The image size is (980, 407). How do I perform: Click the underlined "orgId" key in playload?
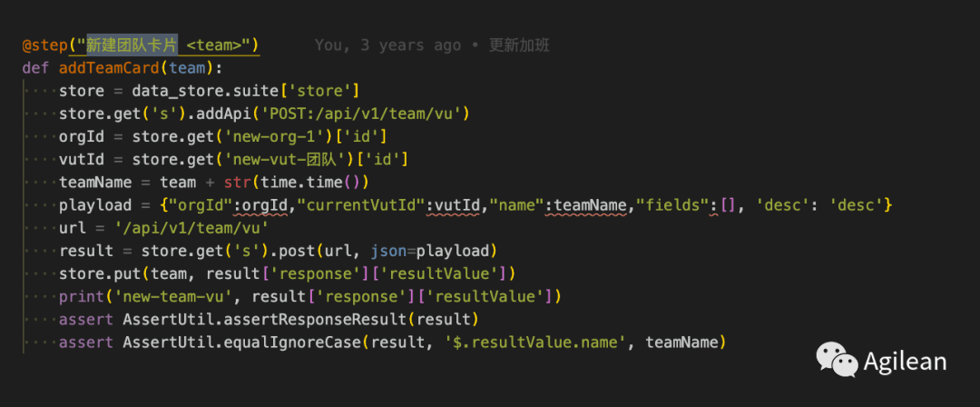click(206, 205)
